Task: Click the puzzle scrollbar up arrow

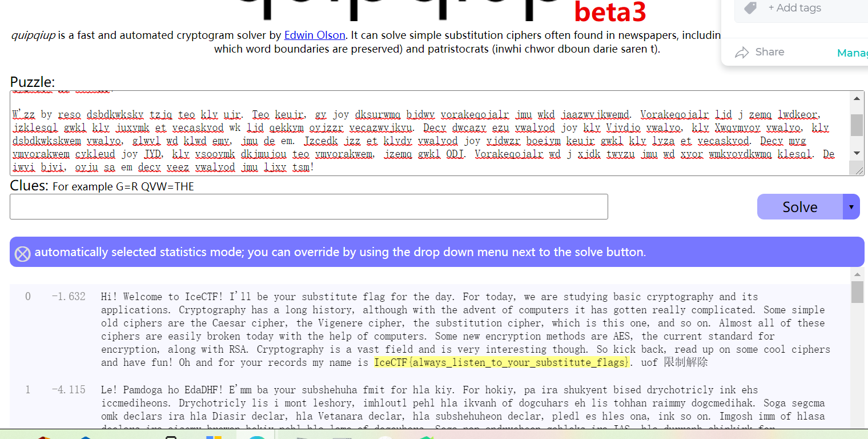Action: [857, 98]
